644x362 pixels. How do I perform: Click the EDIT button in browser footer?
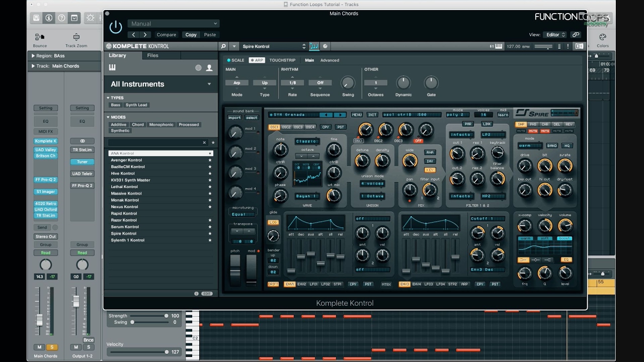(x=207, y=294)
